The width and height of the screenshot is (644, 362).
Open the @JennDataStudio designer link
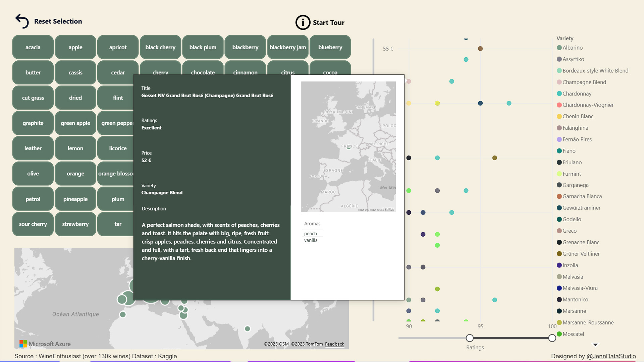[x=611, y=356]
